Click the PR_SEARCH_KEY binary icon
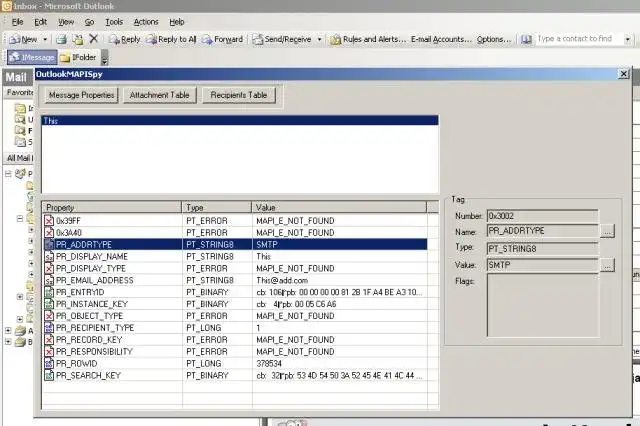 click(x=49, y=375)
